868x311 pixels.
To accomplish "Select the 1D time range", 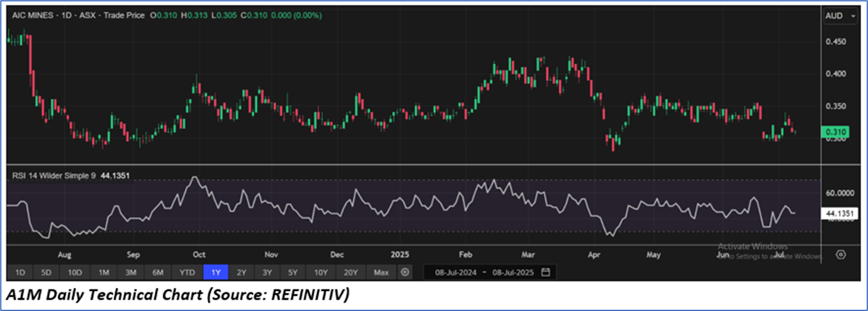I will [20, 272].
